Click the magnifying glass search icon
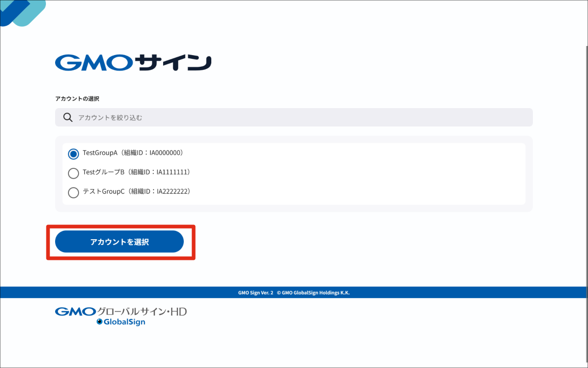 coord(68,117)
